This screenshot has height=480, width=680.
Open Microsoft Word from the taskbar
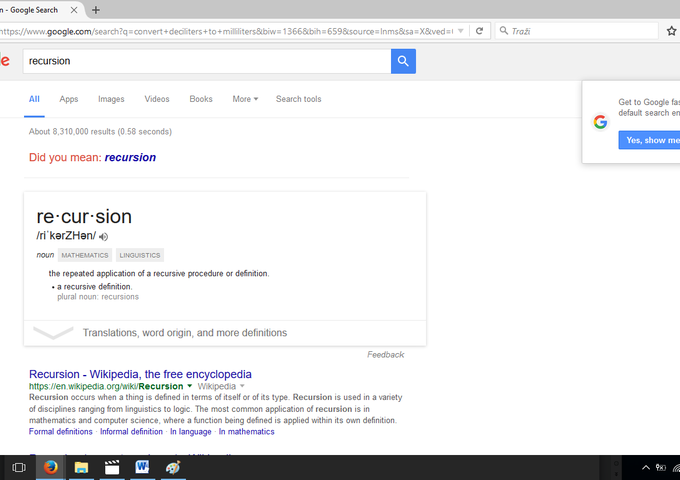[143, 467]
